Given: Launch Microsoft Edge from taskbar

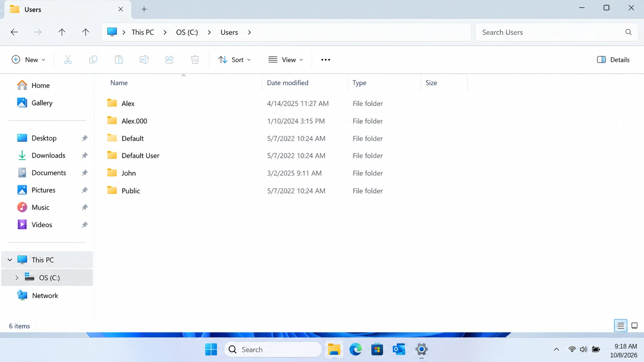Looking at the screenshot, I should point(356,349).
